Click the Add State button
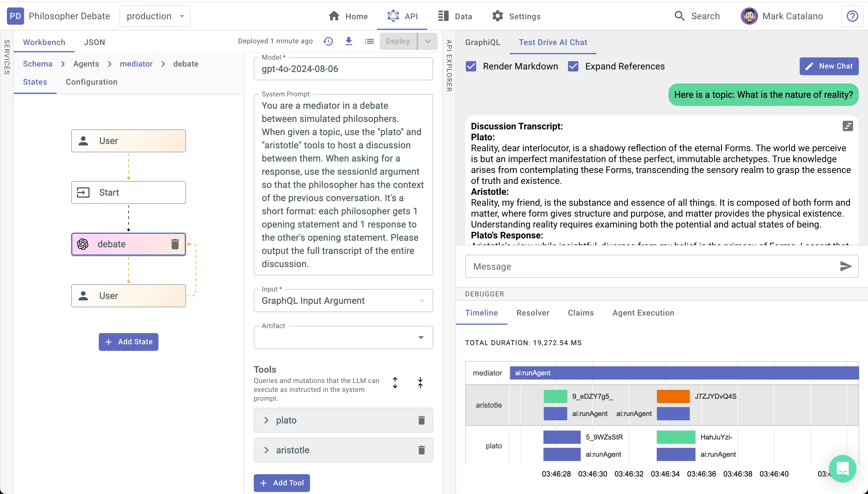868x494 pixels. pos(128,342)
